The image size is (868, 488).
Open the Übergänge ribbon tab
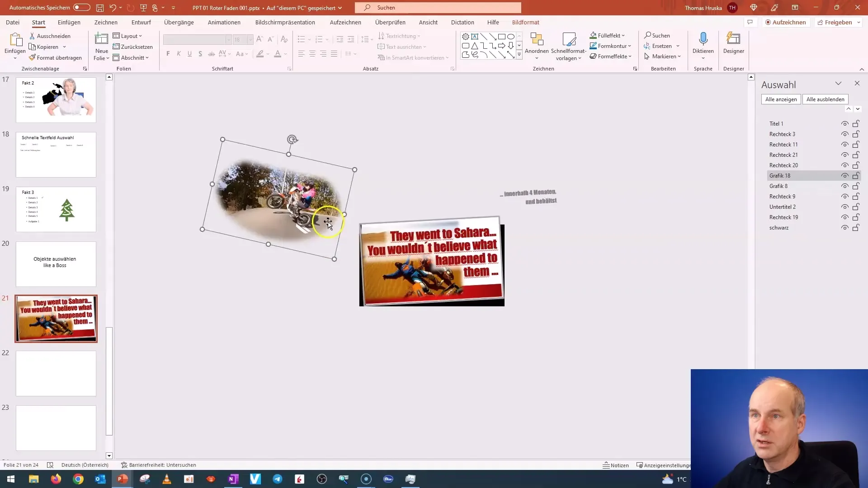[x=178, y=22]
